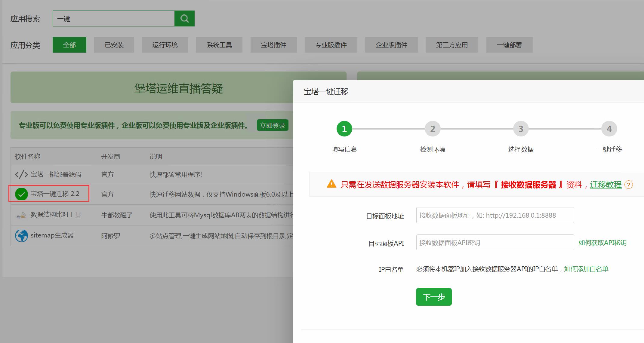Click the sitemap生成器 software name
644x343 pixels.
pyautogui.click(x=52, y=235)
